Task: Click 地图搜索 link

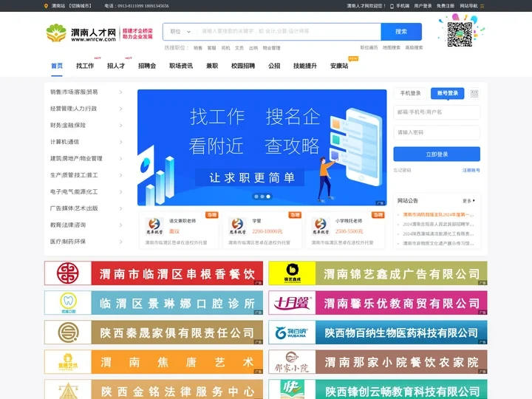Action: [392, 48]
